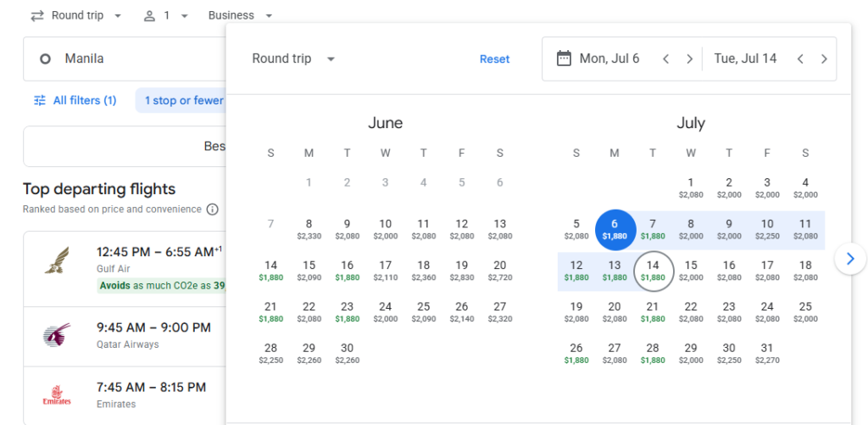Select June 19 priced $2,830
This screenshot has height=425, width=868.
pyautogui.click(x=462, y=271)
